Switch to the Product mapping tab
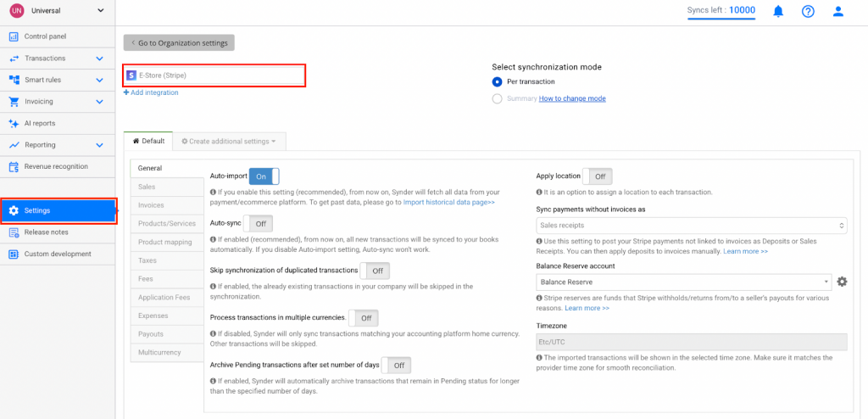Viewport: 868px width, 419px height. (164, 242)
